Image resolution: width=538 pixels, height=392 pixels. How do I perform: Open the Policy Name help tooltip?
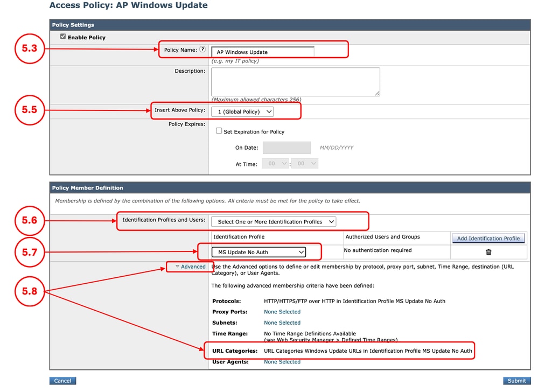coord(202,50)
